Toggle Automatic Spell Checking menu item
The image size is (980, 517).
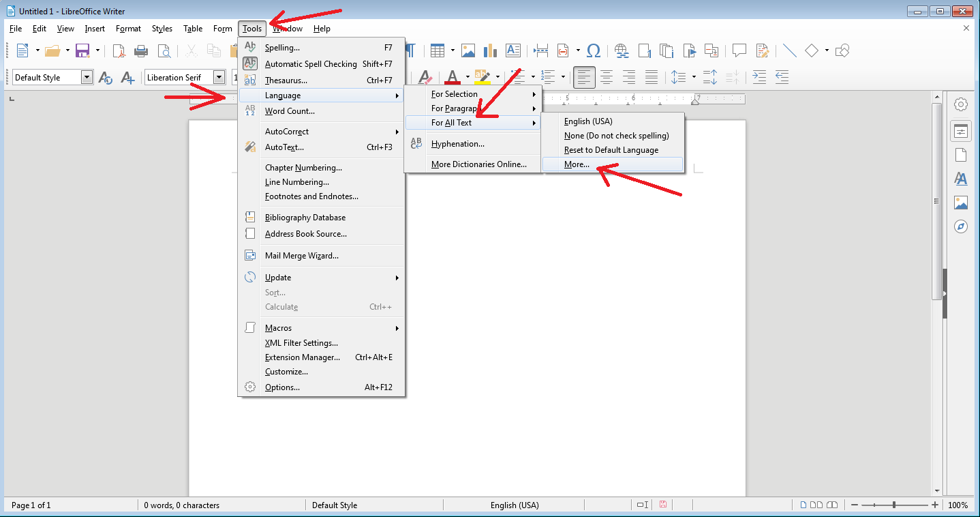point(320,64)
